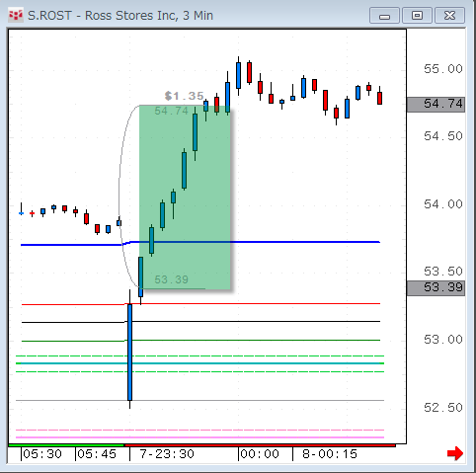This screenshot has width=476, height=473.
Task: Click the red scroll-forward arrow icon
Action: [x=455, y=453]
